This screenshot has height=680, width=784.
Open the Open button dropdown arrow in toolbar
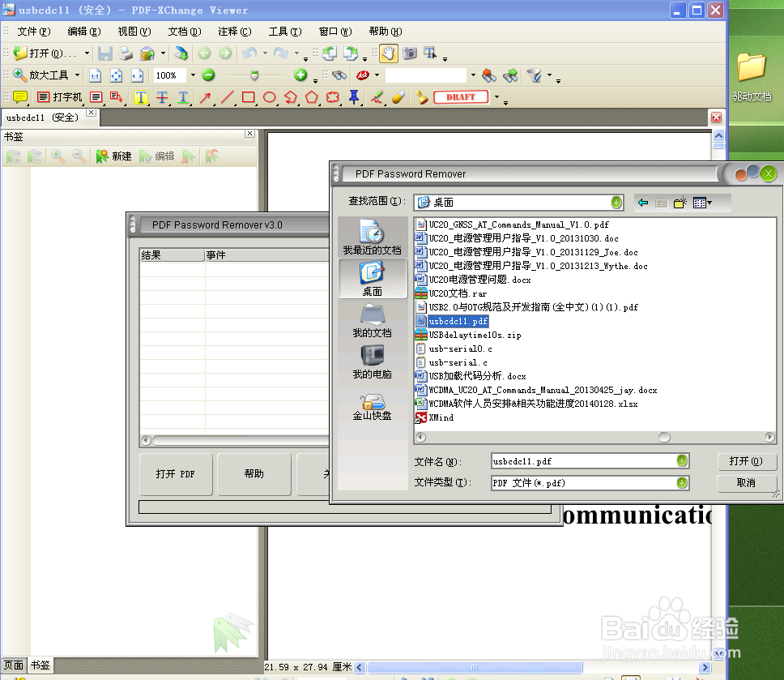point(87,53)
